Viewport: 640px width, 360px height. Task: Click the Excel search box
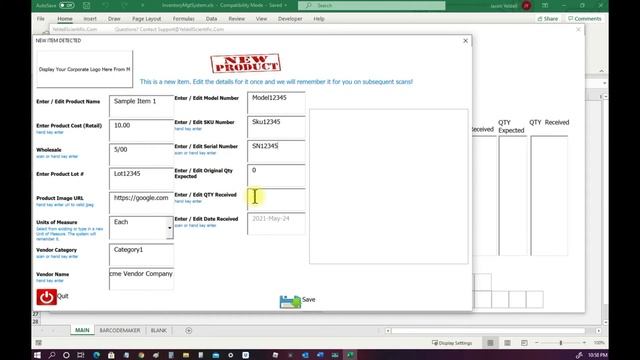click(371, 5)
